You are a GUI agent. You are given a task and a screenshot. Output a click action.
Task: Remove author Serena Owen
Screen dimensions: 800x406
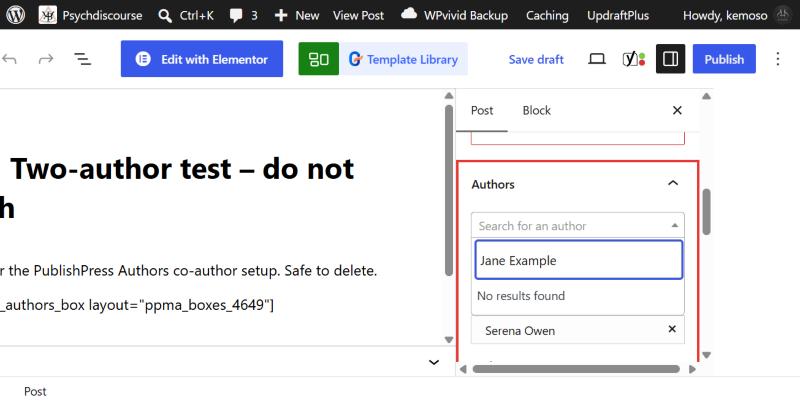672,329
